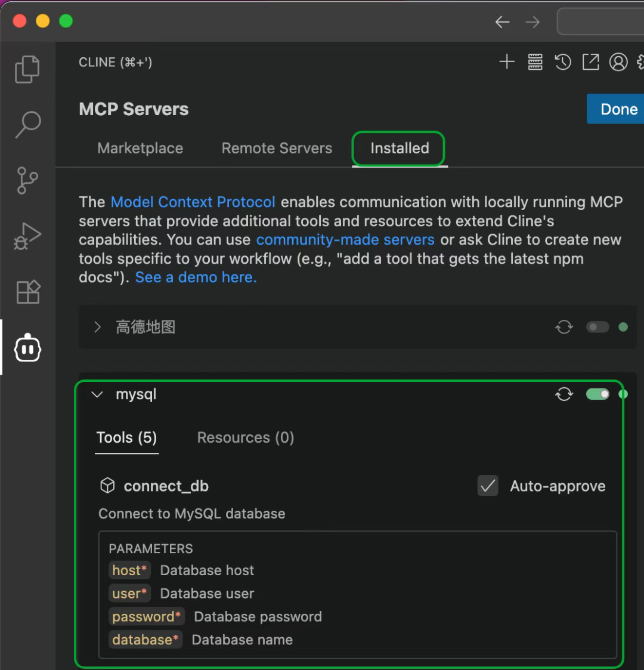Collapse the mysql server section
Viewport: 644px width, 670px height.
coord(98,394)
